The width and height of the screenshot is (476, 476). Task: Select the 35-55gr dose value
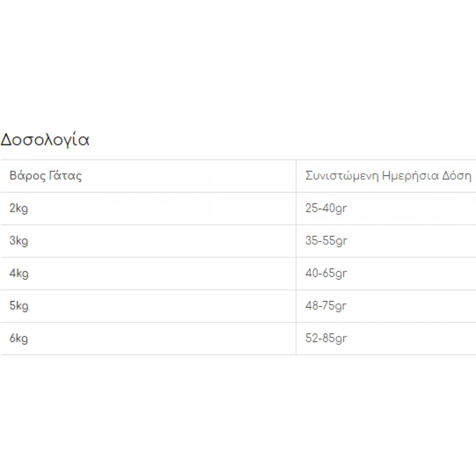tap(326, 241)
